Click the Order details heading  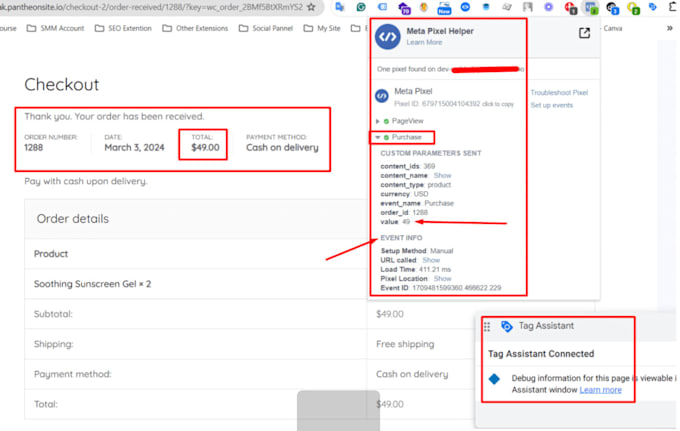tap(72, 219)
